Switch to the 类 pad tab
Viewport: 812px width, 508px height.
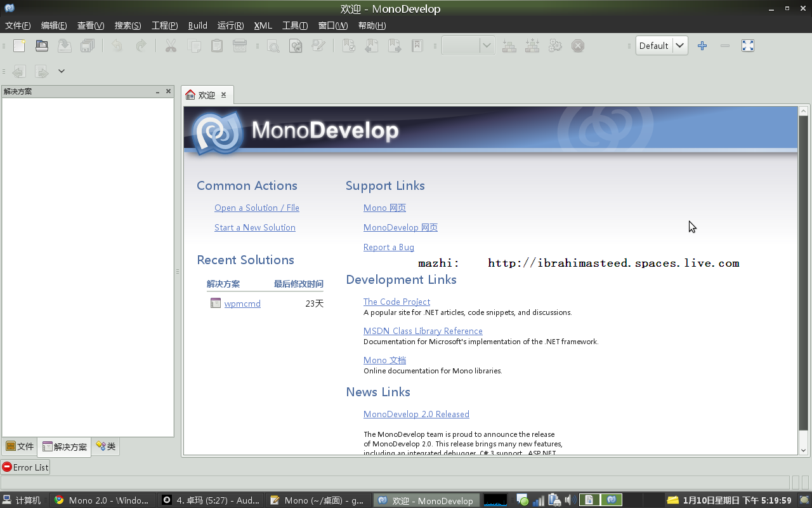tap(105, 446)
